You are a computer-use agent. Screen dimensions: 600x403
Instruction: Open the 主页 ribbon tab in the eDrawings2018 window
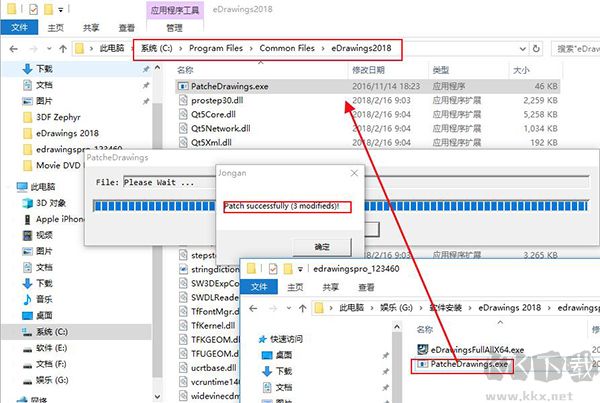(x=55, y=28)
